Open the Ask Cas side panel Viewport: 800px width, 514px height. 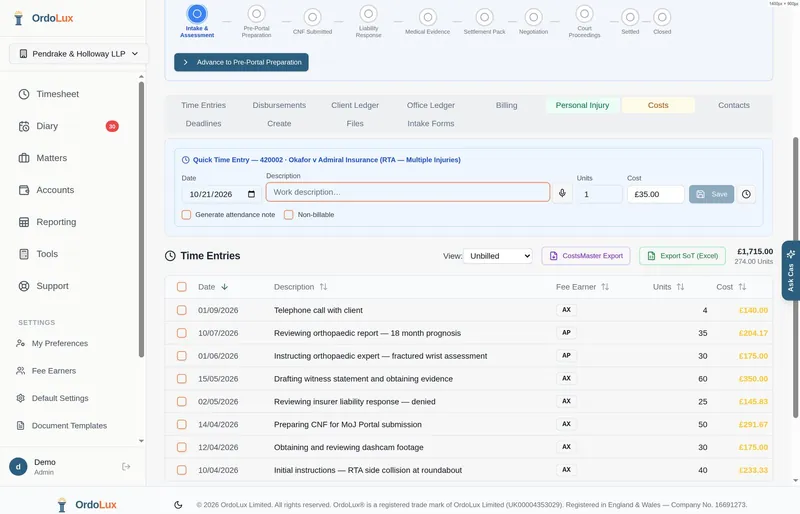pos(790,271)
